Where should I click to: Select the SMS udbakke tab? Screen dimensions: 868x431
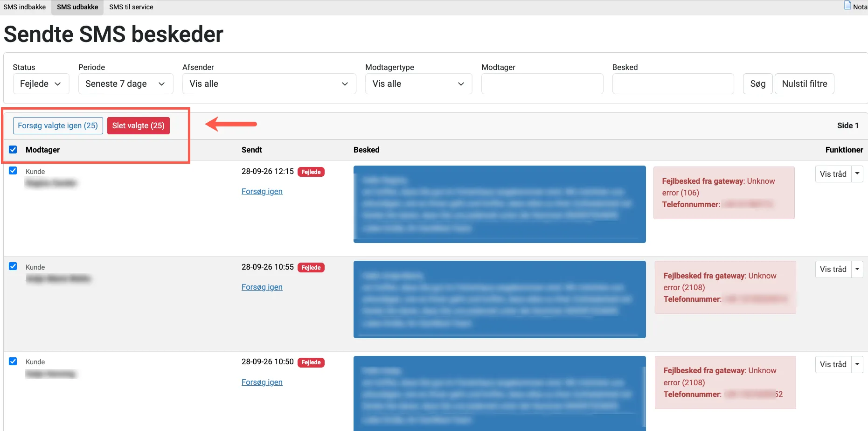tap(77, 7)
